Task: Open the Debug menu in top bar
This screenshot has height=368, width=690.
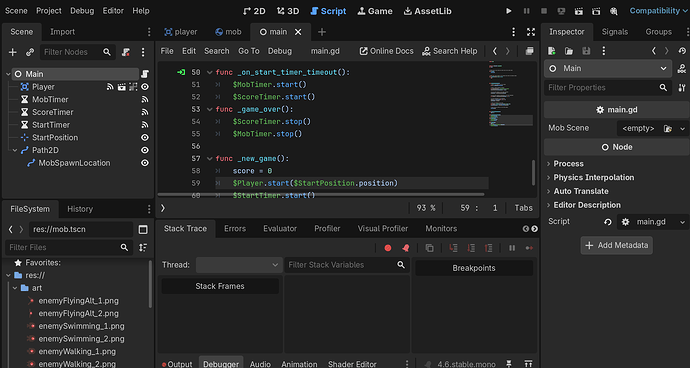Action: coord(82,11)
